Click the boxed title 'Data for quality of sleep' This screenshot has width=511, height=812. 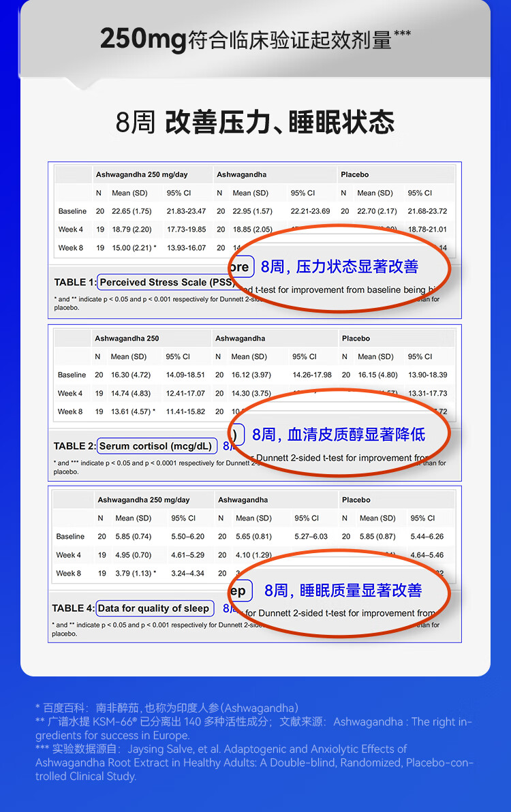(x=154, y=608)
